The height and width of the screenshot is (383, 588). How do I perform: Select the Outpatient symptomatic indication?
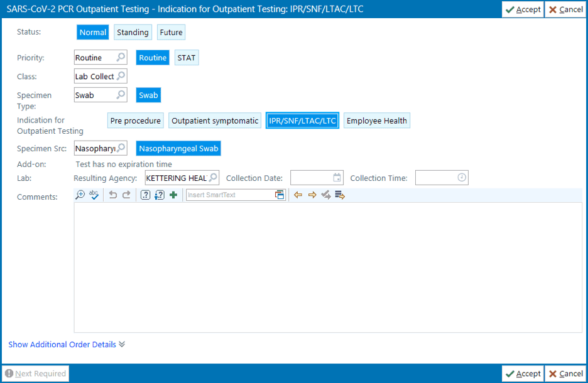click(214, 120)
